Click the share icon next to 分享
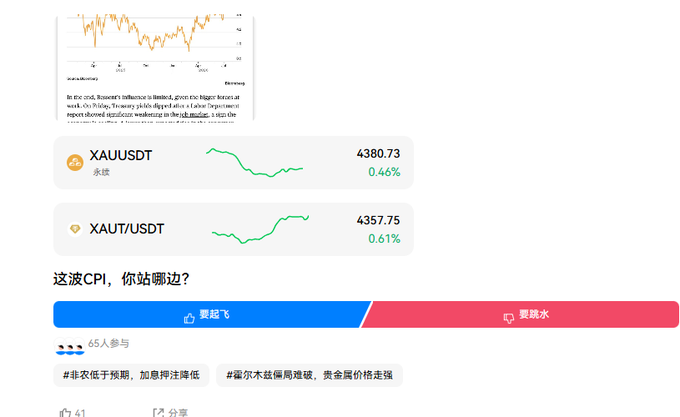Viewport: 680px width, 417px height. (158, 413)
